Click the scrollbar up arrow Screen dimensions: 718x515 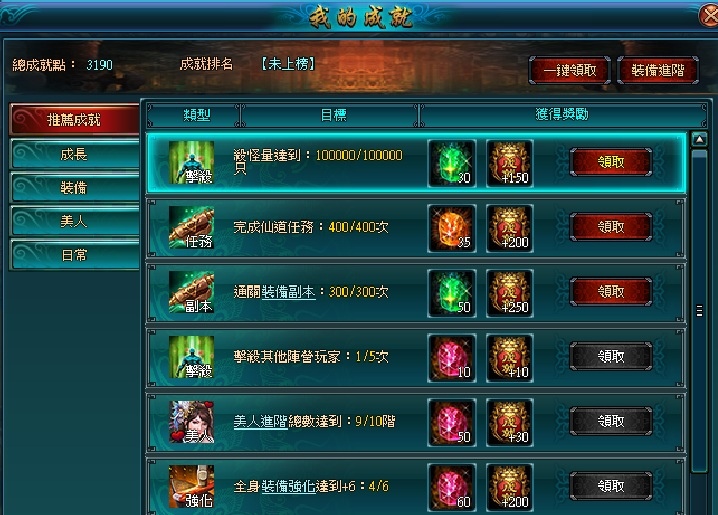[x=699, y=140]
